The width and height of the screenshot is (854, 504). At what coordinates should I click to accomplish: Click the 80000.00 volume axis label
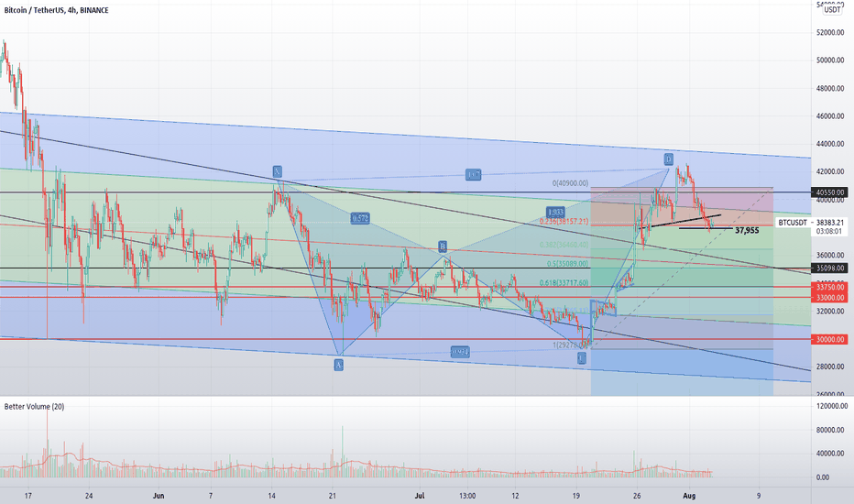[830, 430]
